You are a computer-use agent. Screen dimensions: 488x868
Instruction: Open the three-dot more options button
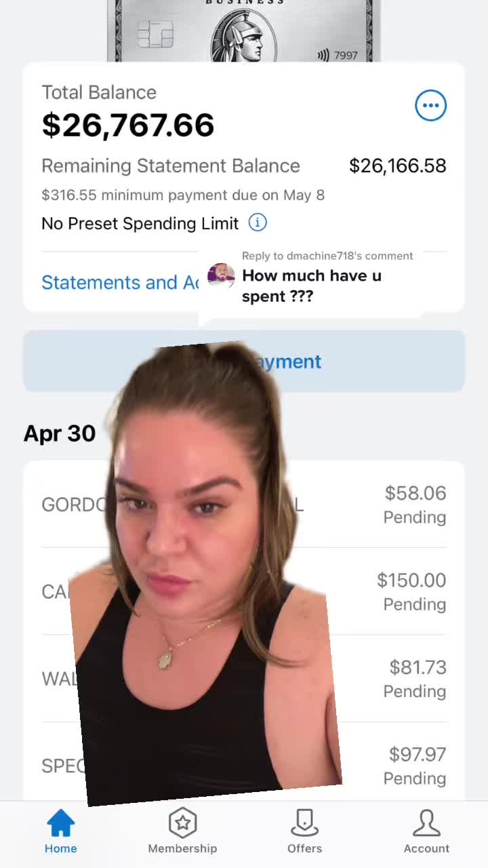[x=430, y=106]
